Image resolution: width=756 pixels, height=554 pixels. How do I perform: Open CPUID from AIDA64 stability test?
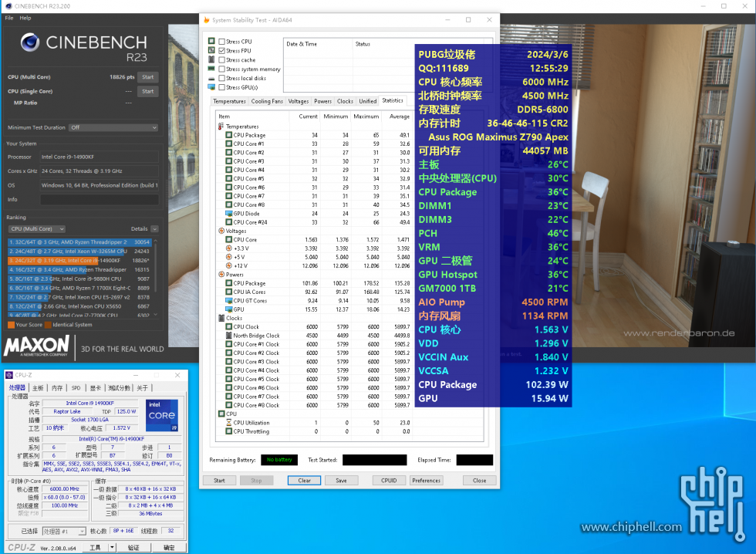[389, 480]
